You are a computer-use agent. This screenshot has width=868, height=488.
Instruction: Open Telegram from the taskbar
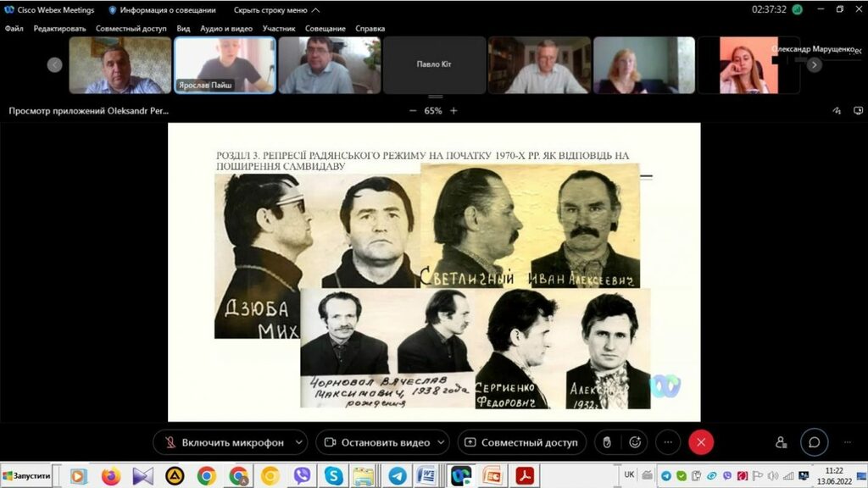(x=397, y=476)
